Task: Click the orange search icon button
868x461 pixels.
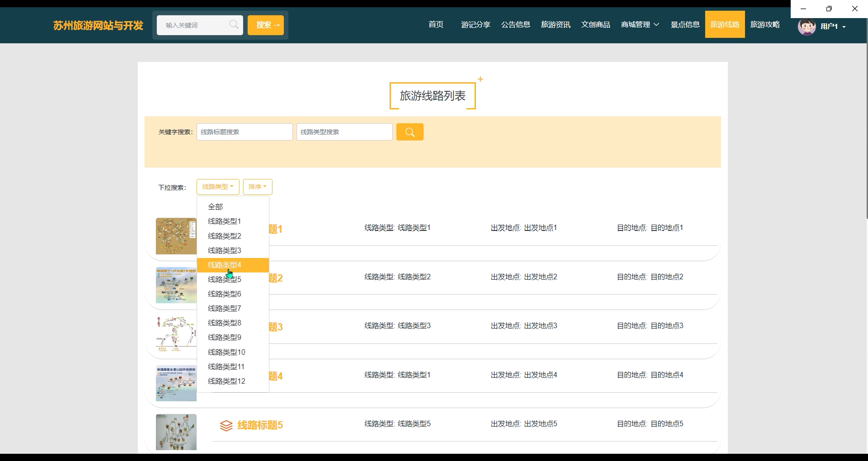Action: 410,132
